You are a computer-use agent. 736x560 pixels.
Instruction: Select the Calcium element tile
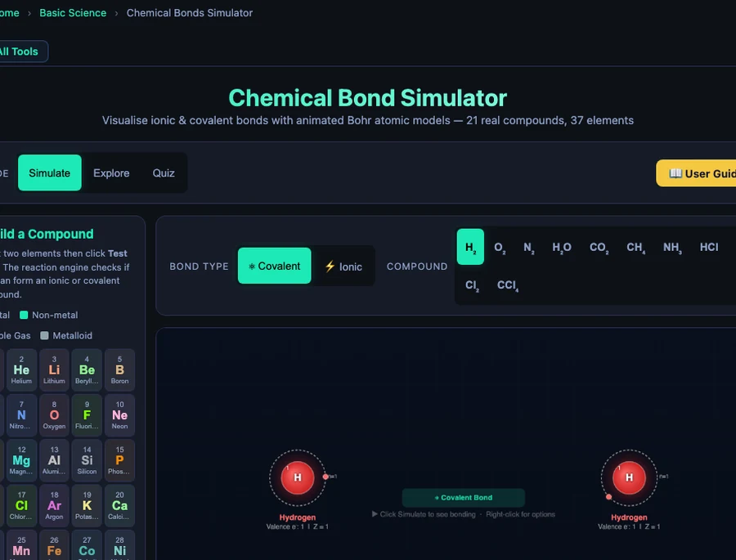119,506
